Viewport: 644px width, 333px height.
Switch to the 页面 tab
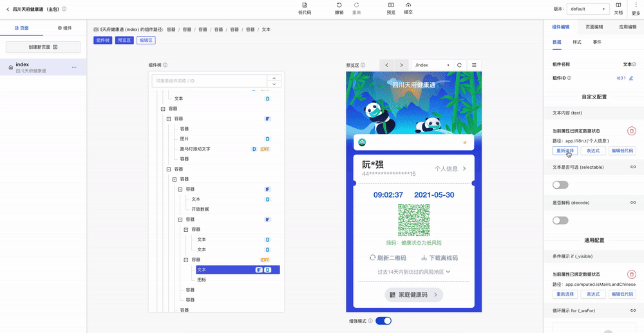click(21, 28)
